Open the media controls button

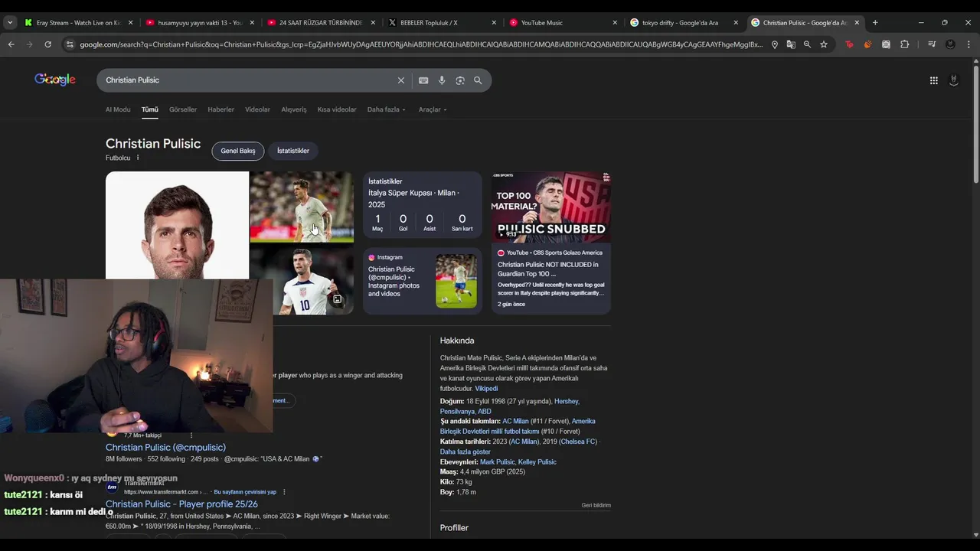point(932,44)
